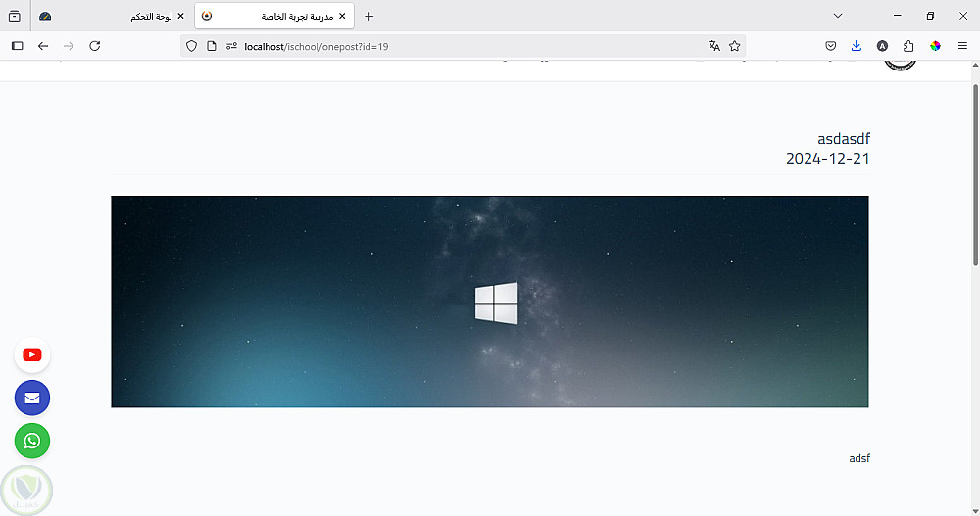The image size is (980, 516).
Task: Open a new tab with the plus button
Action: coord(368,17)
